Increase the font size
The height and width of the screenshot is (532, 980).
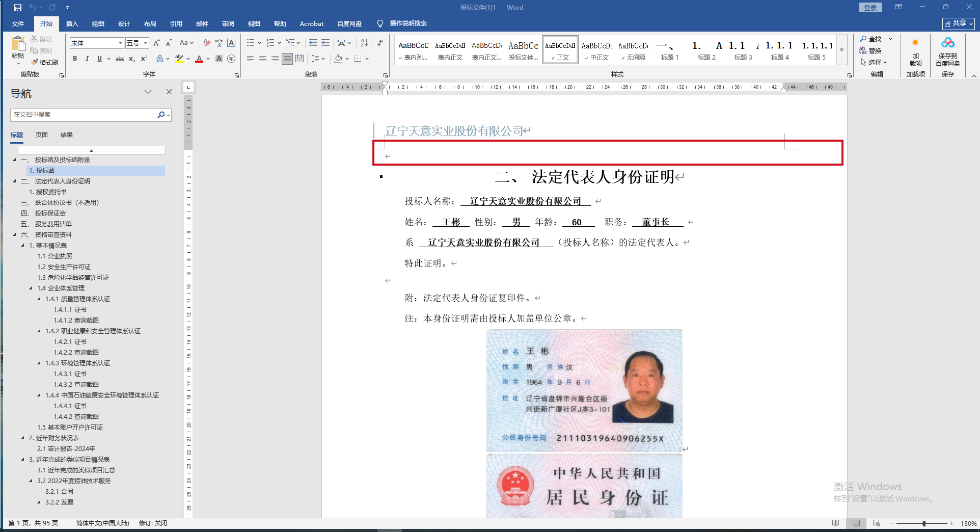(156, 43)
